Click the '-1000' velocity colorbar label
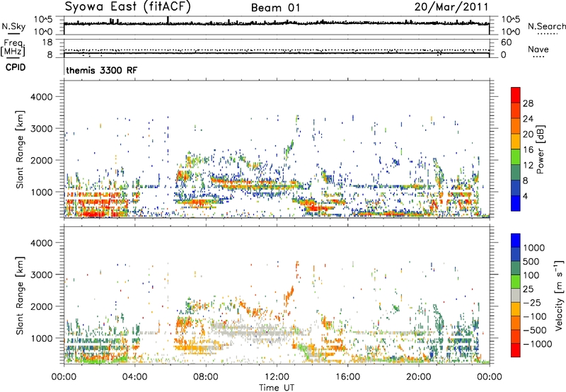This screenshot has height=392, width=566. point(537,344)
